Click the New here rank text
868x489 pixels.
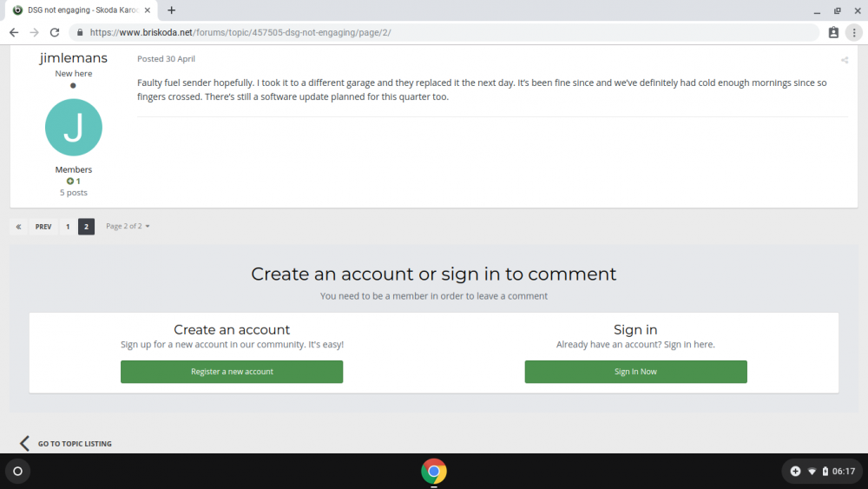(x=74, y=73)
